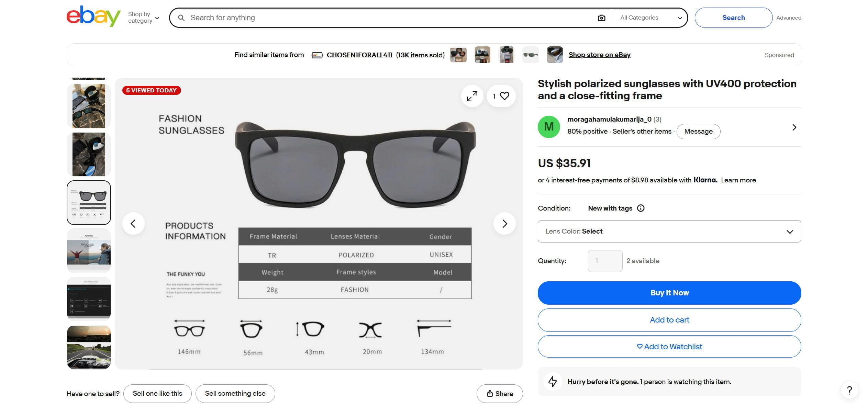Select thumbnail of sunglasses with case
The image size is (868, 406).
89,106
